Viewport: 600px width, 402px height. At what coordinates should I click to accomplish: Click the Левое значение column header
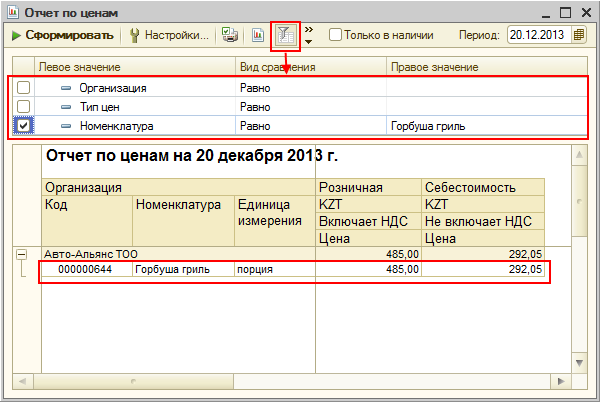point(80,67)
